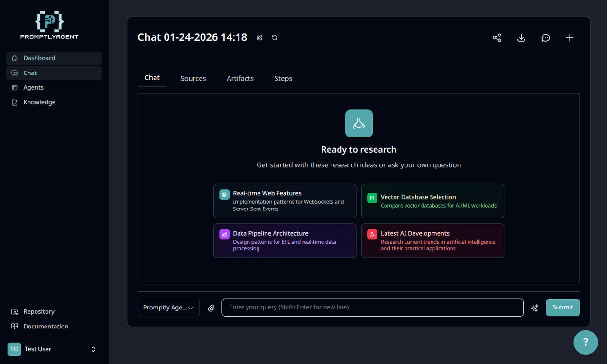Switch to the Sources tab
Image resolution: width=607 pixels, height=364 pixels.
[x=193, y=78]
